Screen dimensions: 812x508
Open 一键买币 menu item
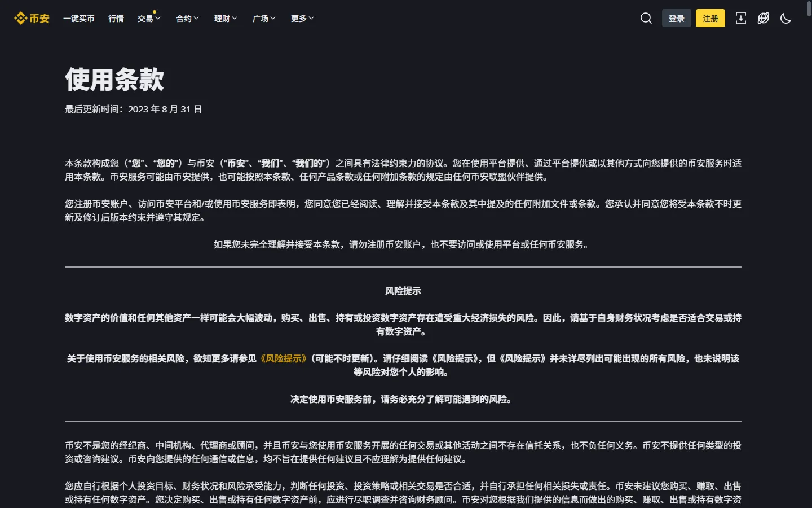tap(78, 19)
